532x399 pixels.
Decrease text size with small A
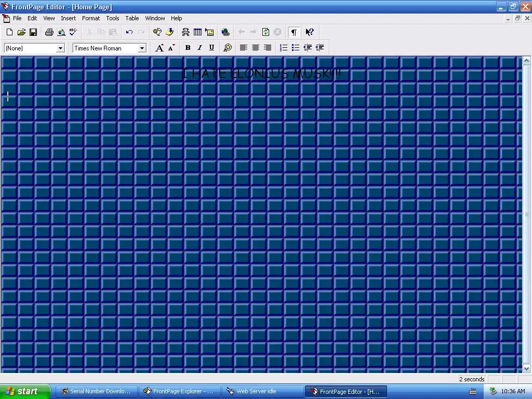[x=171, y=48]
